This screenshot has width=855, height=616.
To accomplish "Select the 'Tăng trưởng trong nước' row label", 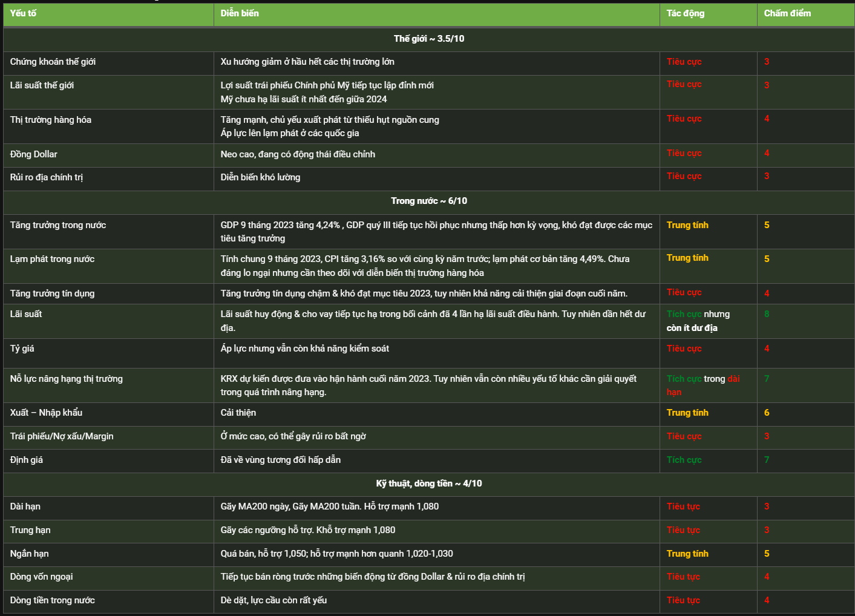I will [x=58, y=225].
